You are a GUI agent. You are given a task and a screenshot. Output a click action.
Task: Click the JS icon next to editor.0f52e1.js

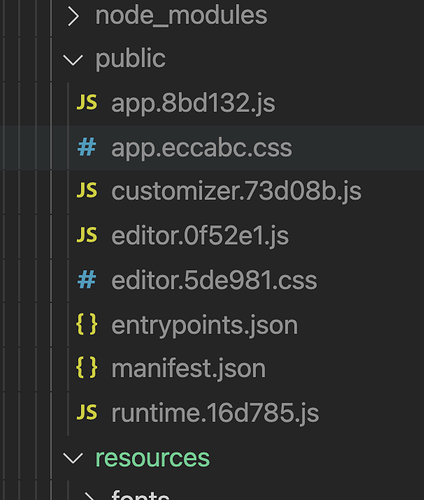87,234
